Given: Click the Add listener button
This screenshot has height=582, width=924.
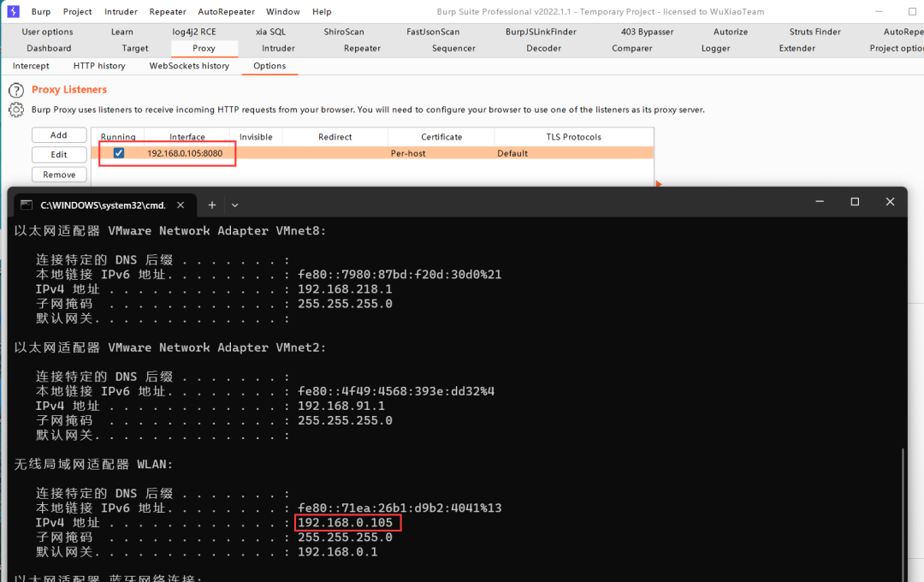Looking at the screenshot, I should pos(59,135).
